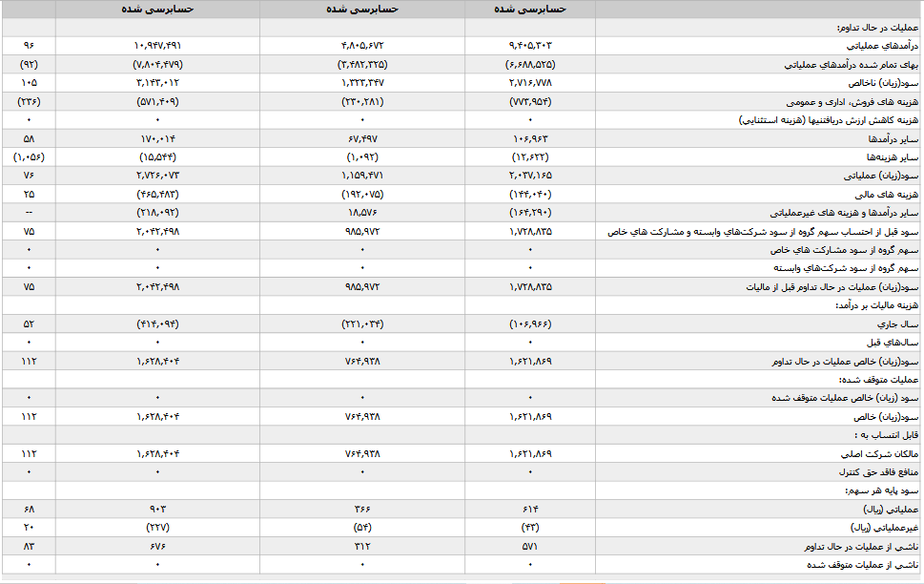Click the 'مالکان شرکت اصلی' row label
The width and height of the screenshot is (924, 584).
click(879, 453)
